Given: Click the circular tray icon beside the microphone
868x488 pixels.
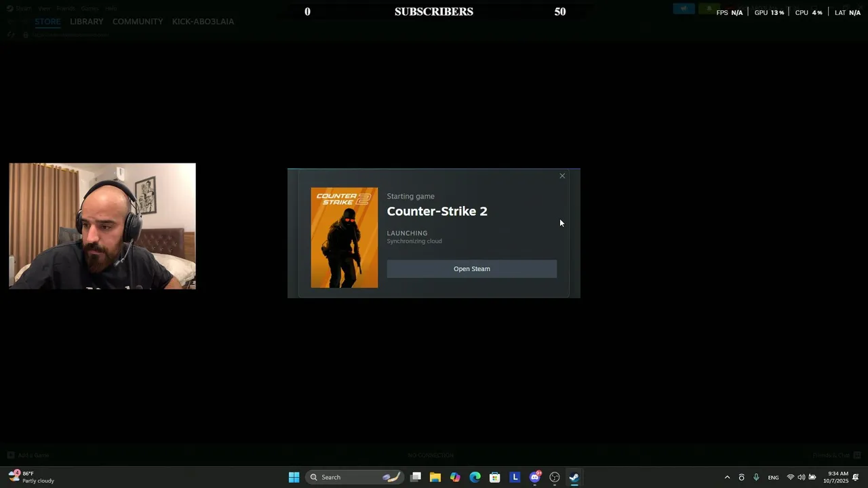Looking at the screenshot, I should pos(741,478).
